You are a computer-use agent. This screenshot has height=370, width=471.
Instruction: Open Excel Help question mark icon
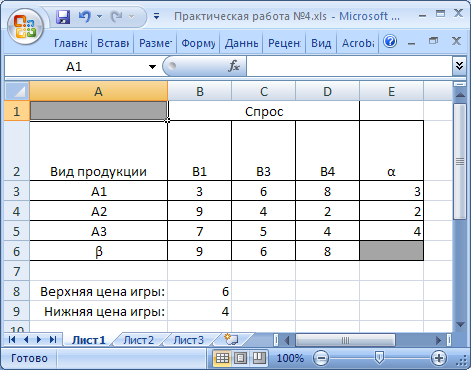click(390, 42)
